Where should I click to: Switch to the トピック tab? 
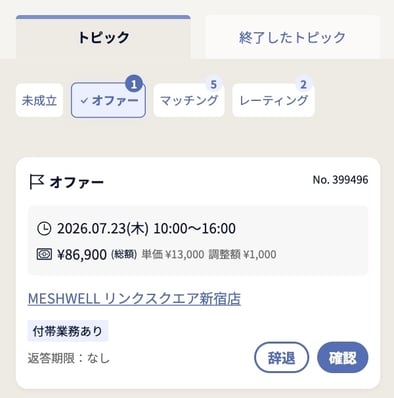click(103, 37)
